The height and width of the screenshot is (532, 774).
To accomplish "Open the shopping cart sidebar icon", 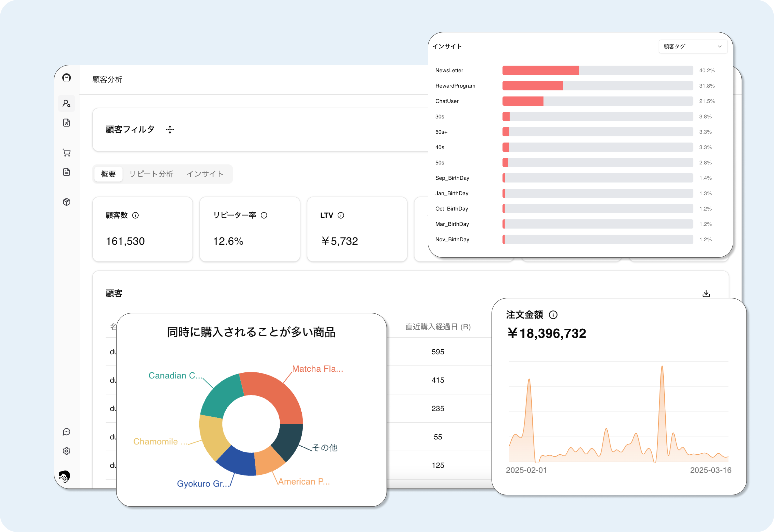I will [66, 153].
